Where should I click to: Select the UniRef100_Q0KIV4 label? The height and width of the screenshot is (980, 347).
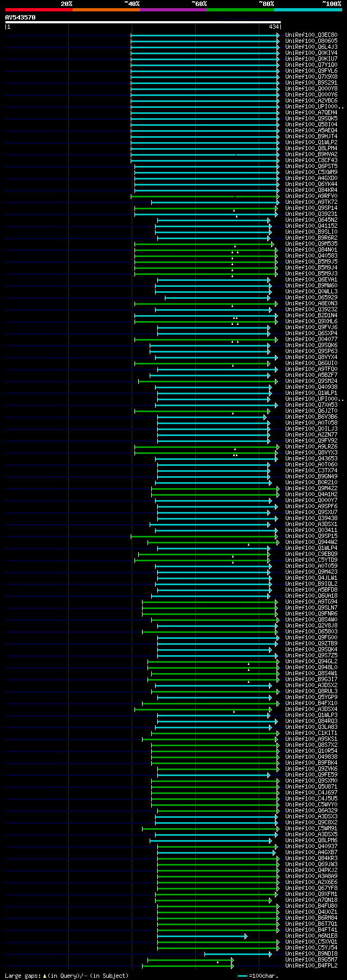pyautogui.click(x=311, y=53)
